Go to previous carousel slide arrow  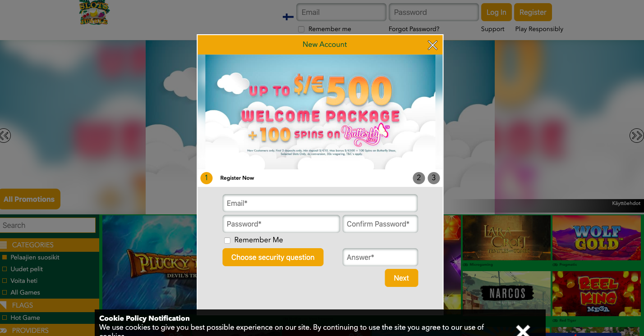point(5,136)
